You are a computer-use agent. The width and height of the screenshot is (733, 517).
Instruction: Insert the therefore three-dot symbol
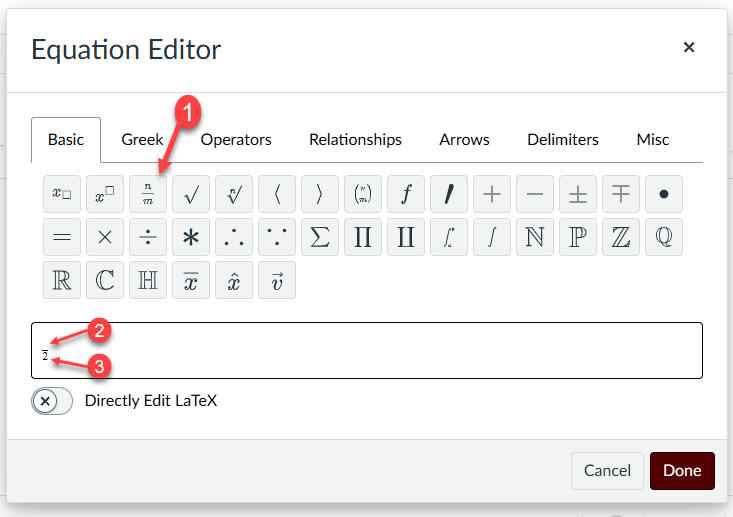234,237
